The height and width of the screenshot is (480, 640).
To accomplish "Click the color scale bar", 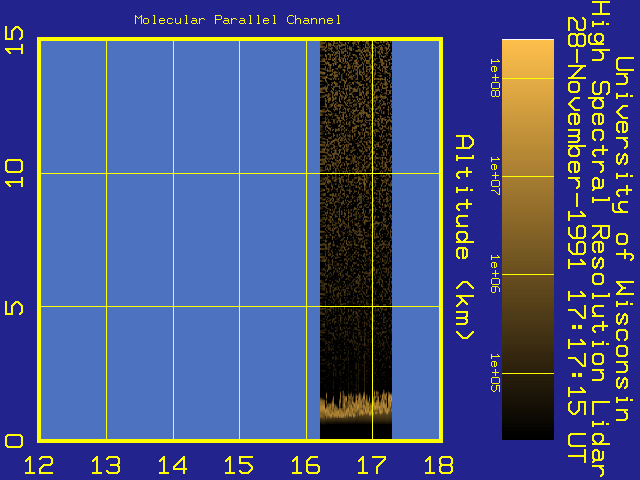I will pyautogui.click(x=528, y=240).
